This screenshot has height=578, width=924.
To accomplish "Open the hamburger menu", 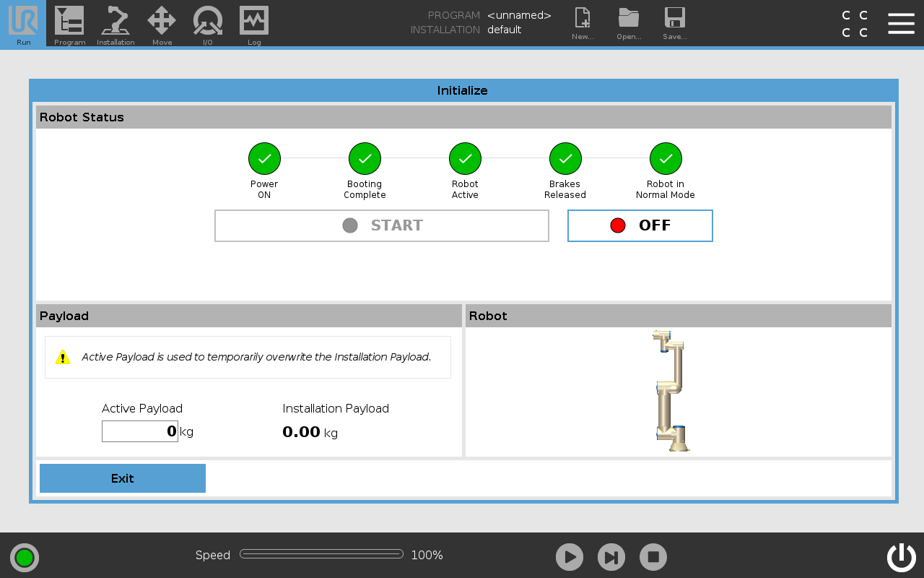I will pyautogui.click(x=901, y=23).
